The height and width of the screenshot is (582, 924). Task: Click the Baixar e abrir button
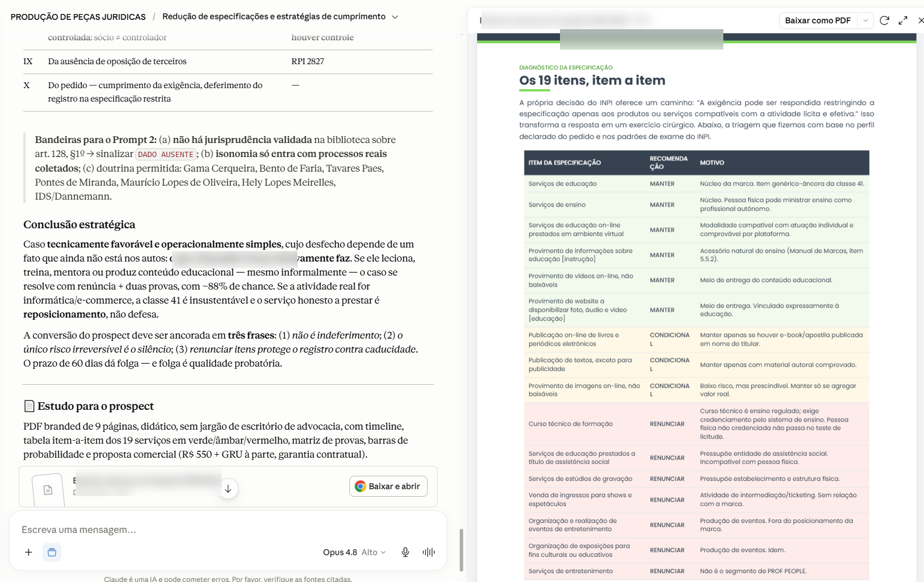[x=388, y=486]
